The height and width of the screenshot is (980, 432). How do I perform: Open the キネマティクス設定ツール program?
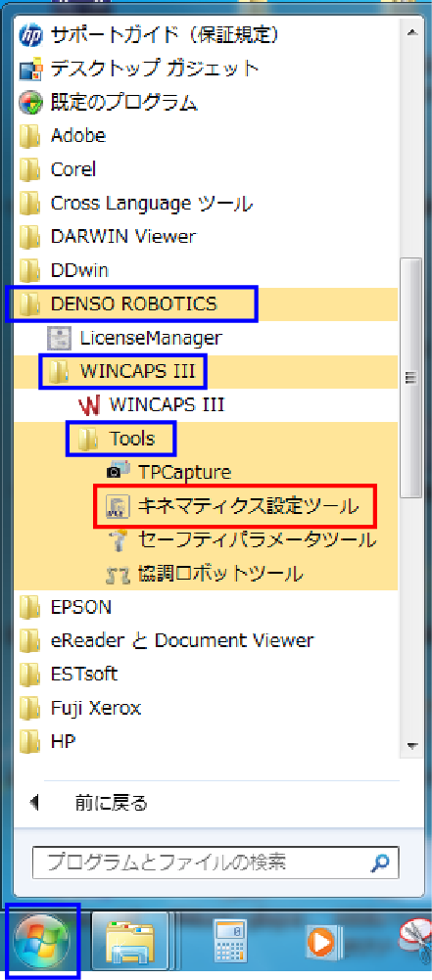pos(234,505)
